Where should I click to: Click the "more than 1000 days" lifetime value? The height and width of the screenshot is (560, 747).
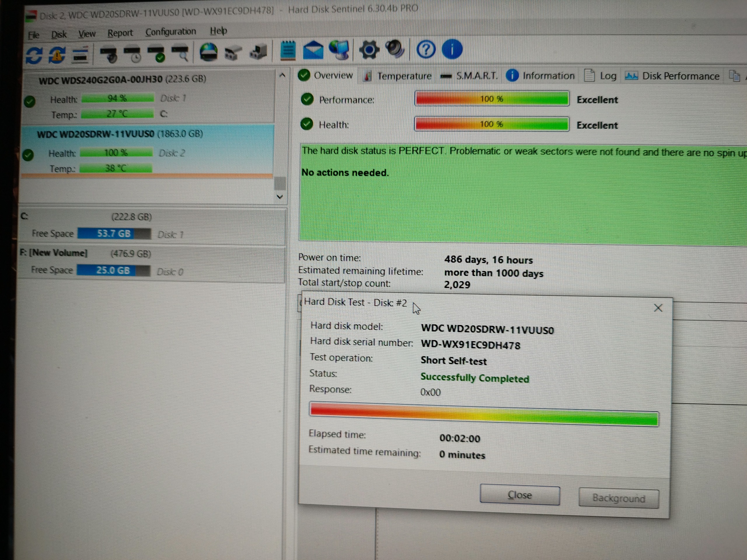point(494,273)
